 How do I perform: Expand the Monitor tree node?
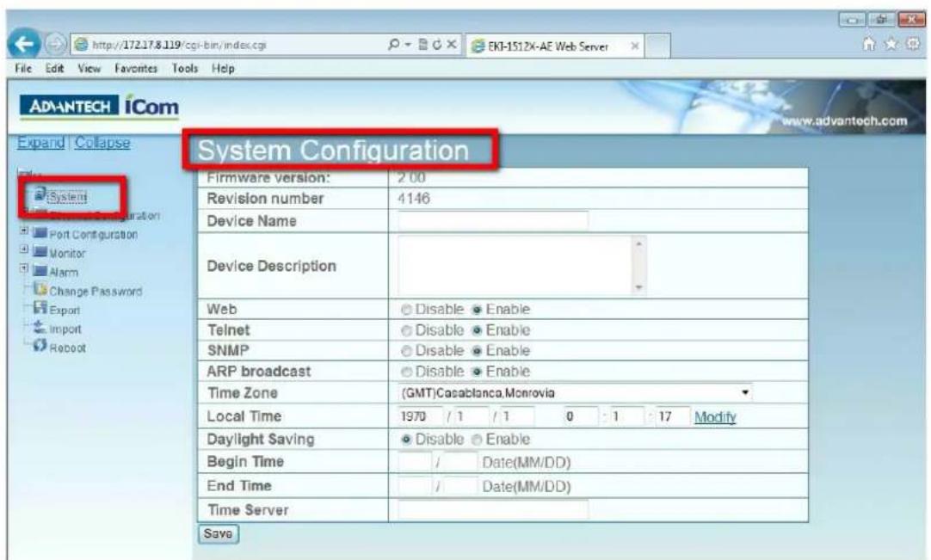[x=24, y=249]
